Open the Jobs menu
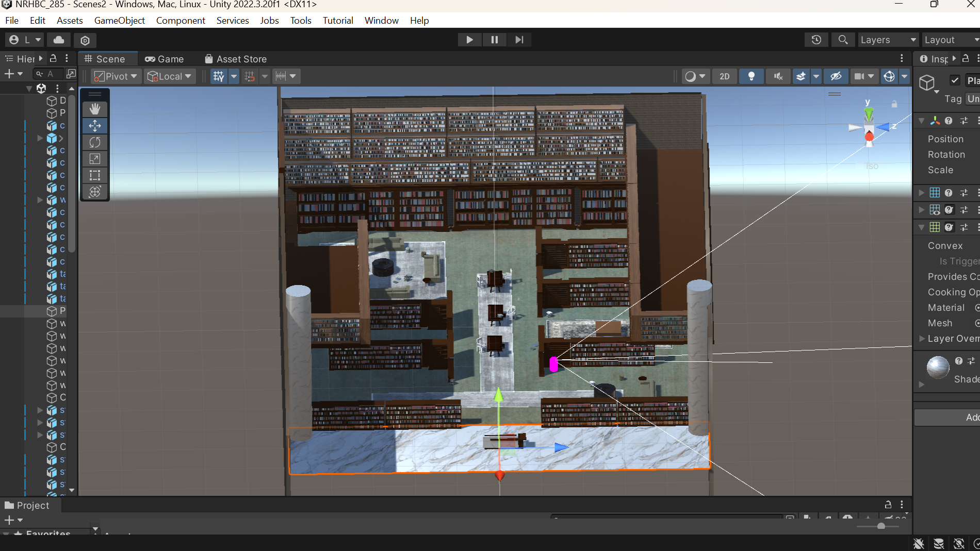 pyautogui.click(x=269, y=20)
